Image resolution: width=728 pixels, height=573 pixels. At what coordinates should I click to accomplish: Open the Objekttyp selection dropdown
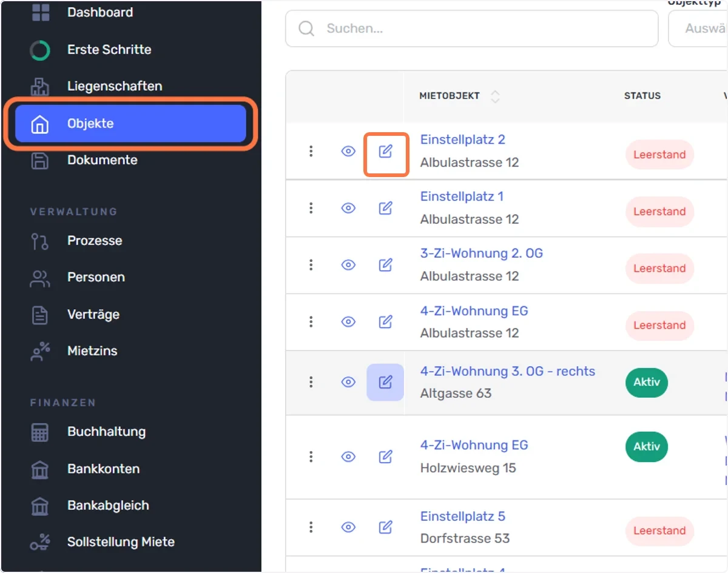698,28
